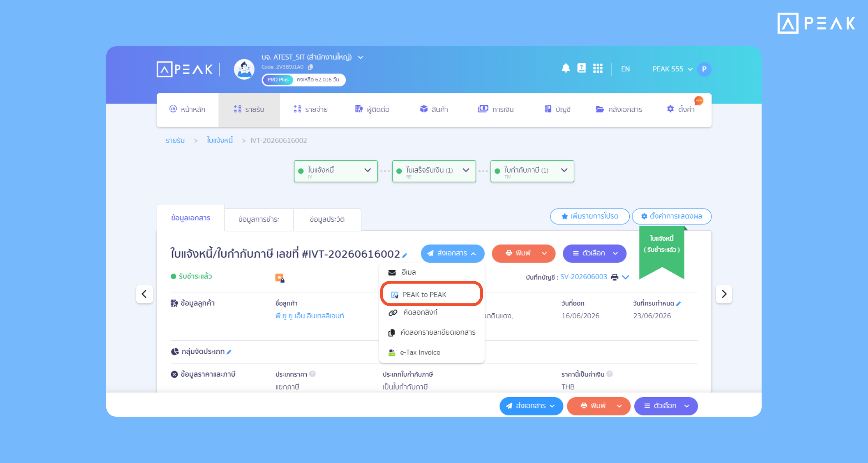Viewport: 868px width, 463px height.
Task: Open the ผู้ติดต่อ contacts menu
Action: click(372, 109)
